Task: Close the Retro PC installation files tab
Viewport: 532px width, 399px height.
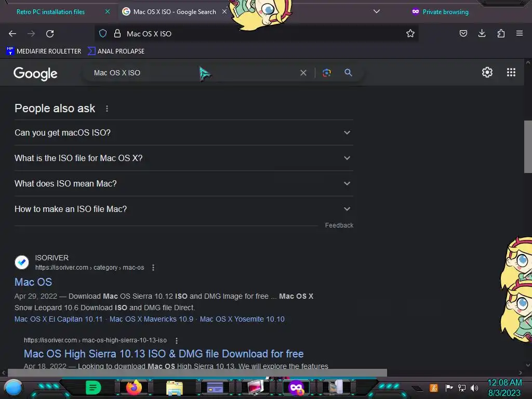Action: [x=108, y=11]
